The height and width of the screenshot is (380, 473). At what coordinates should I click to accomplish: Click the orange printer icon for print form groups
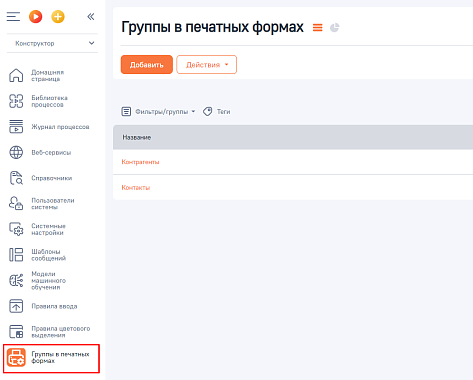16,357
